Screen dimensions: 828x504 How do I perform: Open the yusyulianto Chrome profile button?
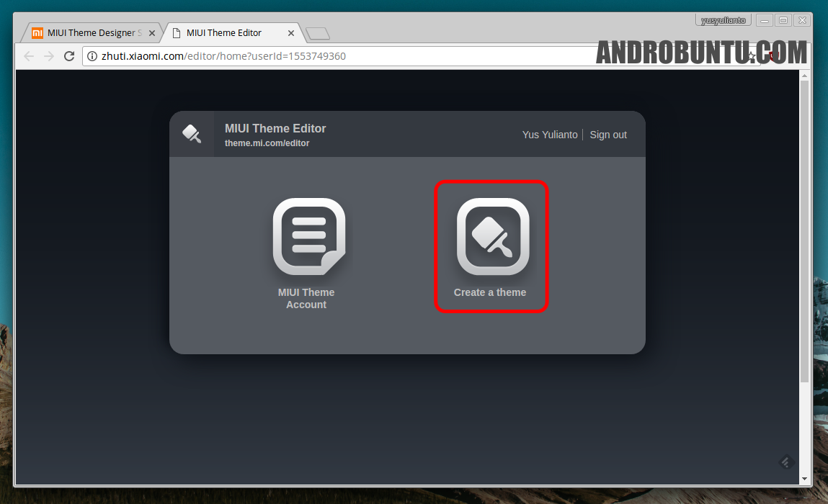[724, 20]
